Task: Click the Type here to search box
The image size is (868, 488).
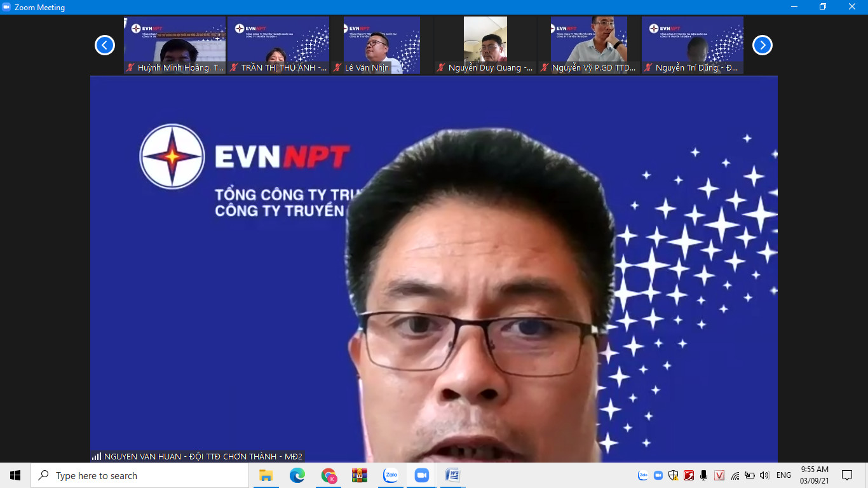Action: point(140,475)
